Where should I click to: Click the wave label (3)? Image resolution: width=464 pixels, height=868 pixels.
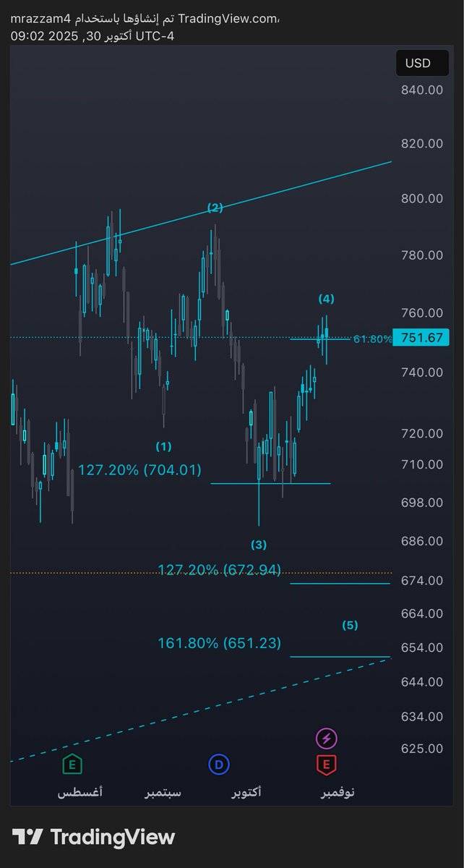tap(259, 544)
